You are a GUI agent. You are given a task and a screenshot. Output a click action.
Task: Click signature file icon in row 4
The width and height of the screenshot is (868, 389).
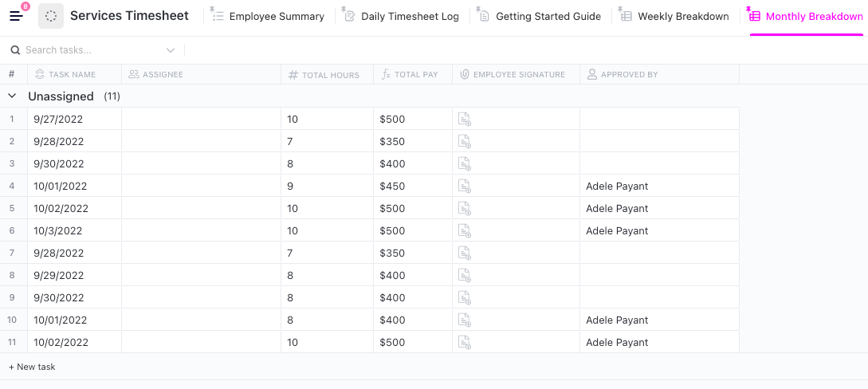pos(464,187)
